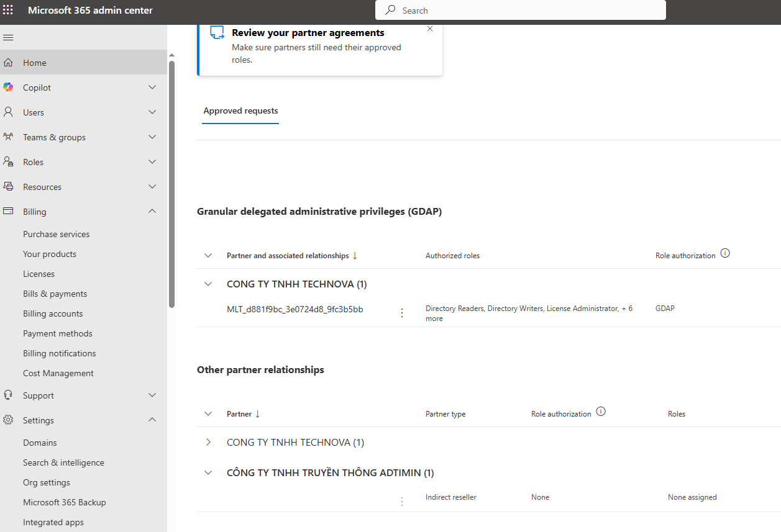Open Payment methods

tap(58, 333)
